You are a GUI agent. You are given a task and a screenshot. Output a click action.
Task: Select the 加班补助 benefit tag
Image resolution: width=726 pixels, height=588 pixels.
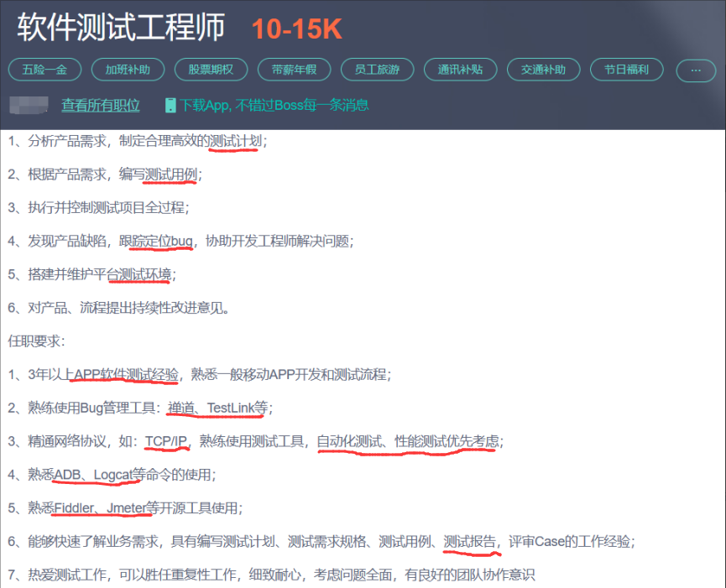(126, 70)
